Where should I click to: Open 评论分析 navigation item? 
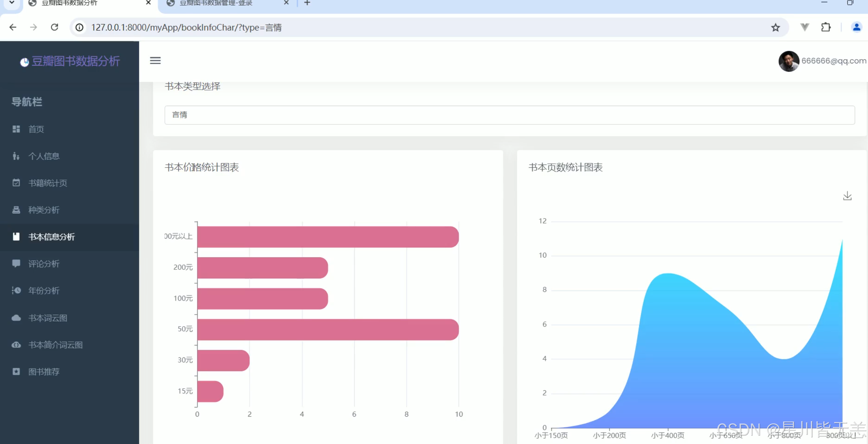[x=44, y=264]
